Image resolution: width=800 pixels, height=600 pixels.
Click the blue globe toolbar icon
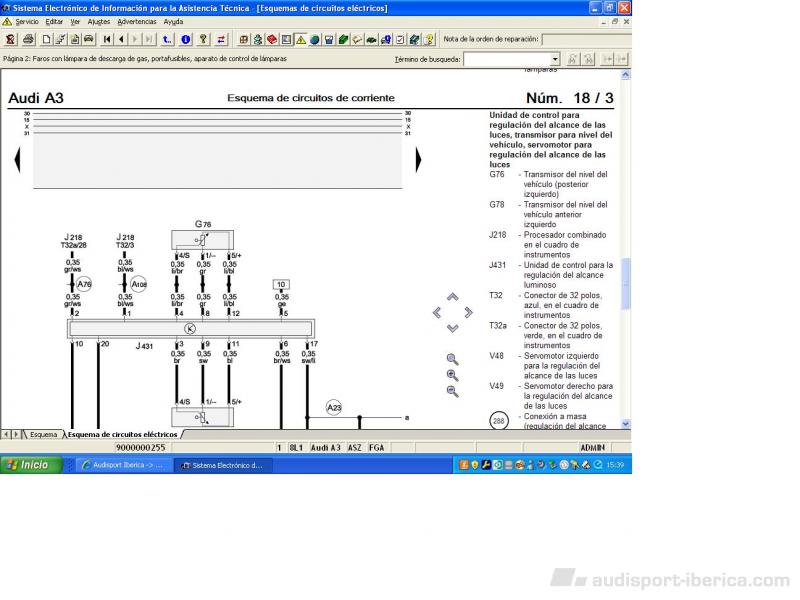pyautogui.click(x=315, y=39)
